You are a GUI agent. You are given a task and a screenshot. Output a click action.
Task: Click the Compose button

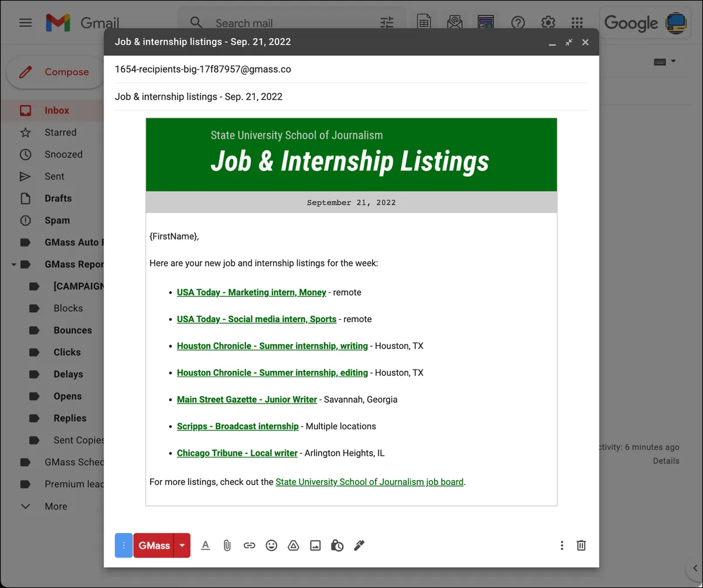[55, 72]
